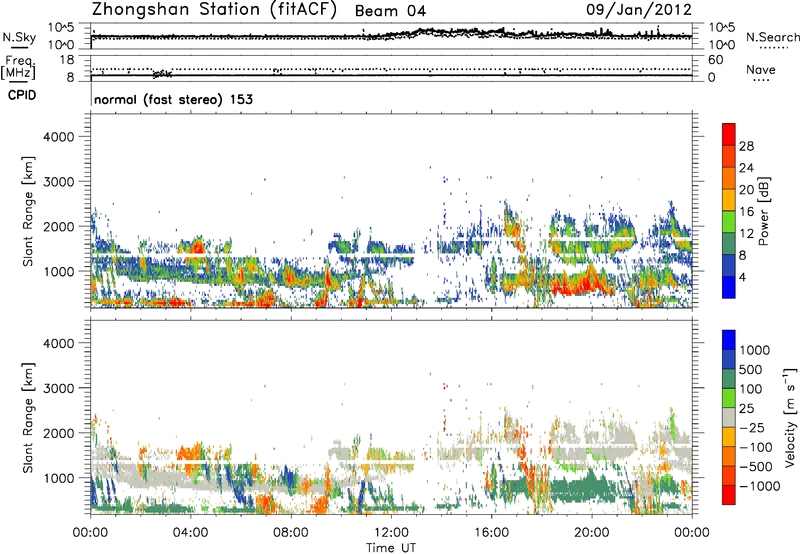Screen dimensions: 800x554
Task: Click the '08:00' time tick label
Action: pyautogui.click(x=291, y=533)
